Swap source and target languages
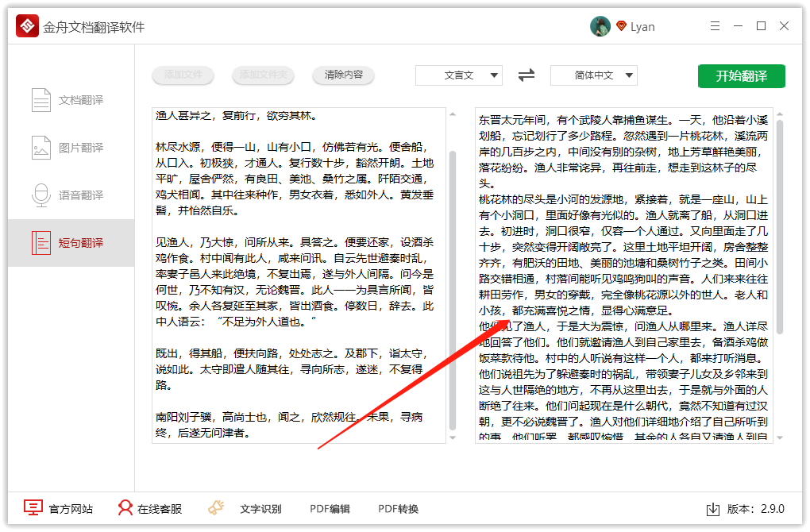The image size is (810, 532). click(x=524, y=75)
